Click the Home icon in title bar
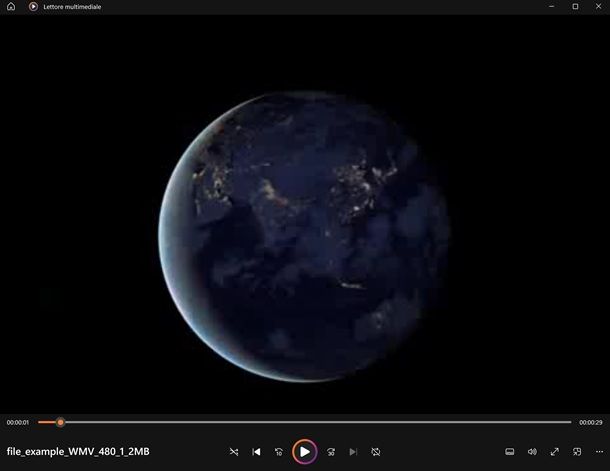Viewport: 610px width, 471px height. click(x=11, y=6)
